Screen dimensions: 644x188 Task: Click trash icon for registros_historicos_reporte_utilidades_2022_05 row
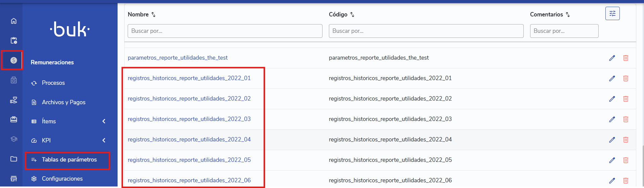(x=626, y=160)
